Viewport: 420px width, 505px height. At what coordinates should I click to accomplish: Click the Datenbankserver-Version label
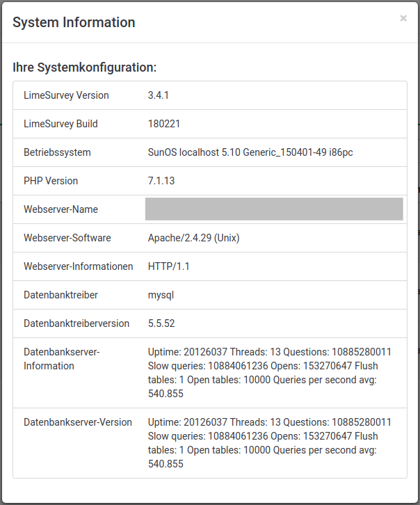pos(78,422)
